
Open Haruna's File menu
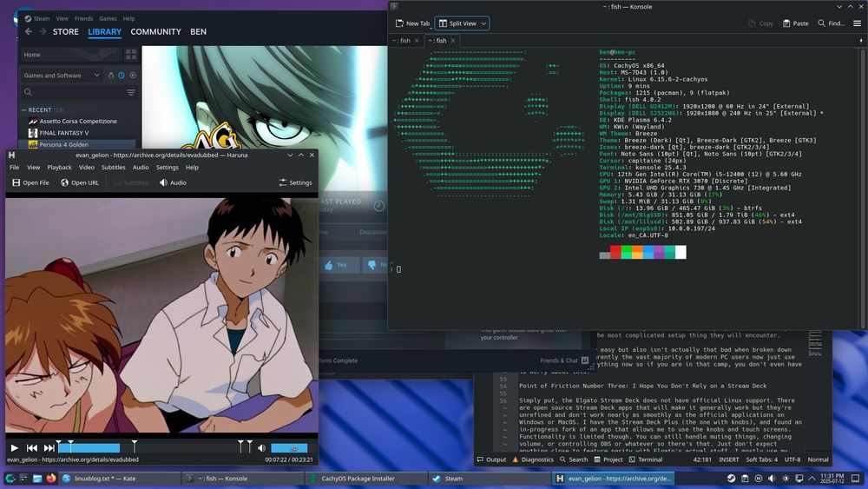[15, 168]
